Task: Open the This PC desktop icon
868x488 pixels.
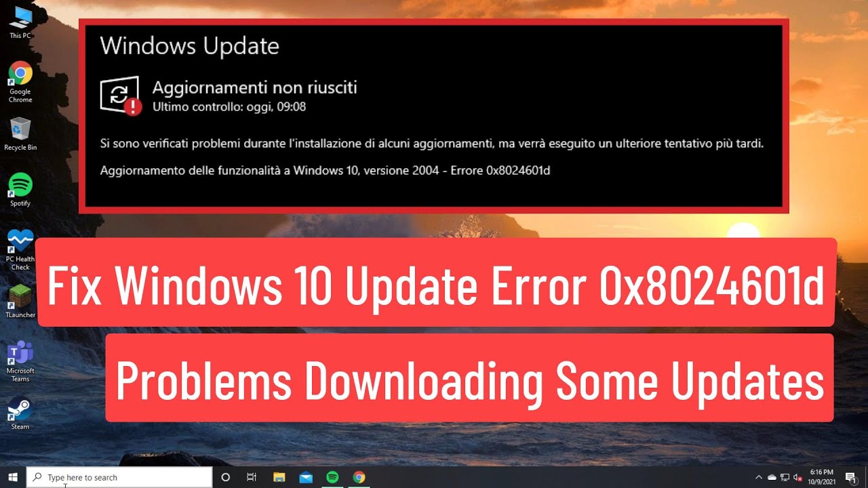Action: coord(20,21)
